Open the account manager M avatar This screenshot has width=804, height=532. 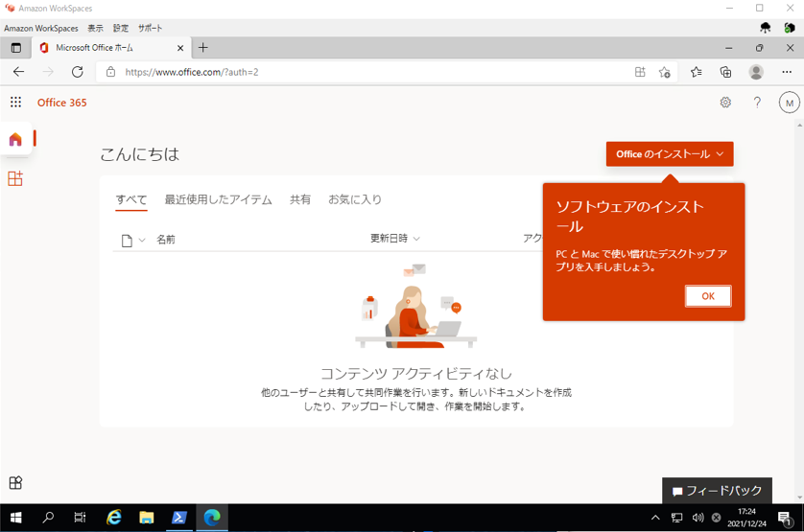790,103
